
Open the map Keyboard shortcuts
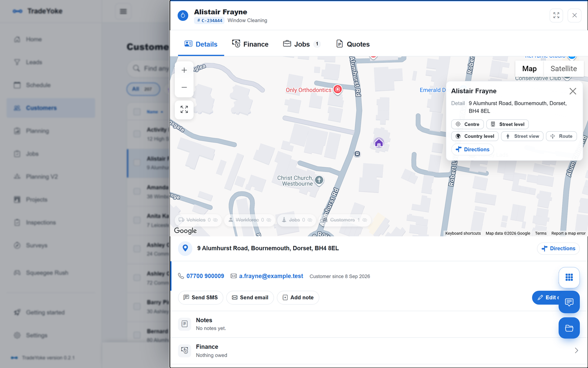click(x=463, y=233)
